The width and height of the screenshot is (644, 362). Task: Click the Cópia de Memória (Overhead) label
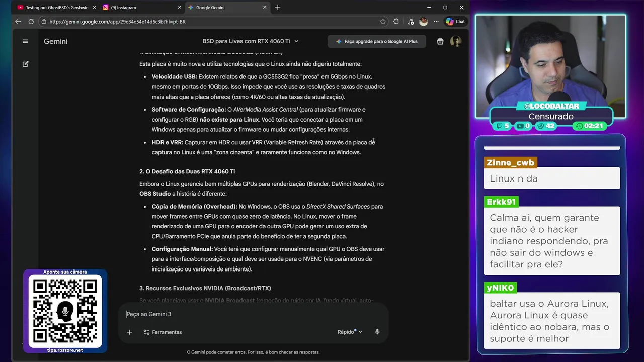click(x=195, y=207)
